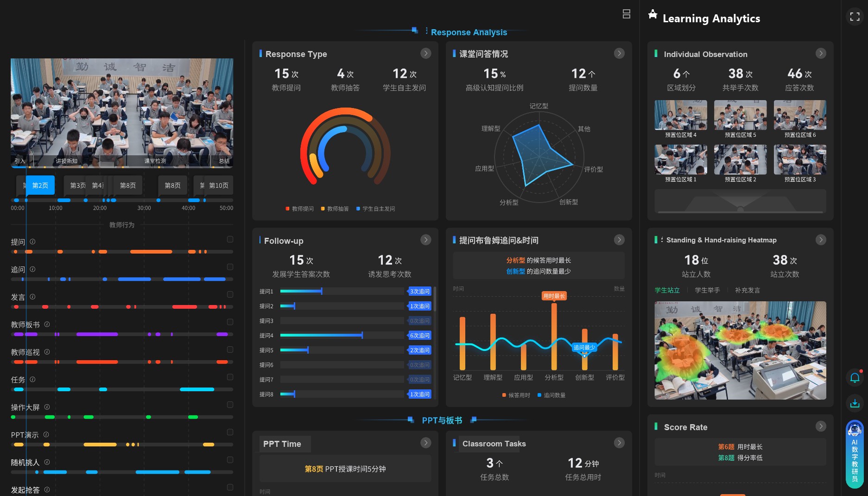Expand the PPT Time panel
The width and height of the screenshot is (868, 496).
425,443
